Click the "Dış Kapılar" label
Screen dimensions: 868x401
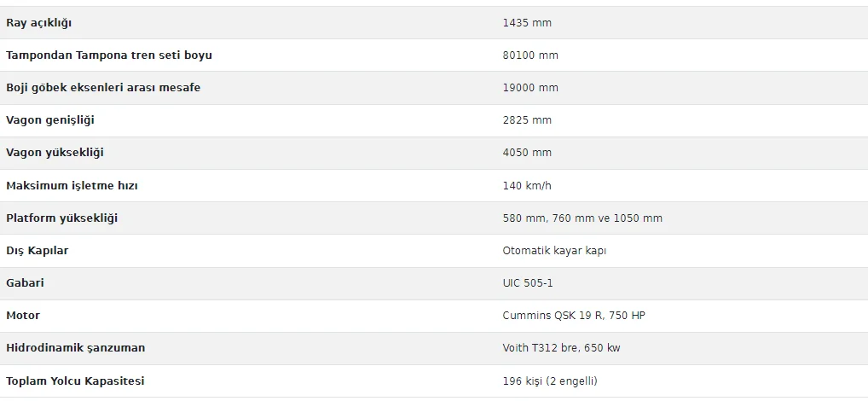(38, 251)
